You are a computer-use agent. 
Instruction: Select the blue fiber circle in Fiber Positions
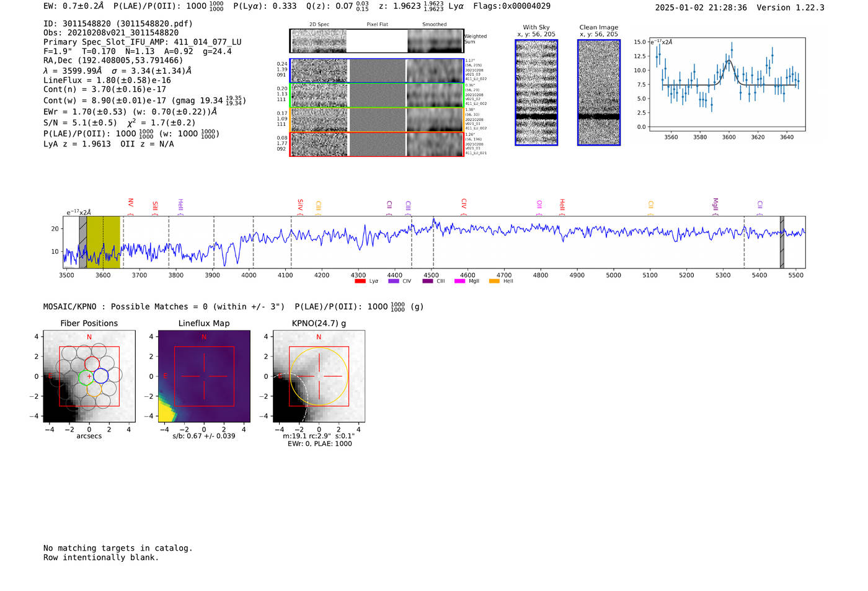(101, 376)
